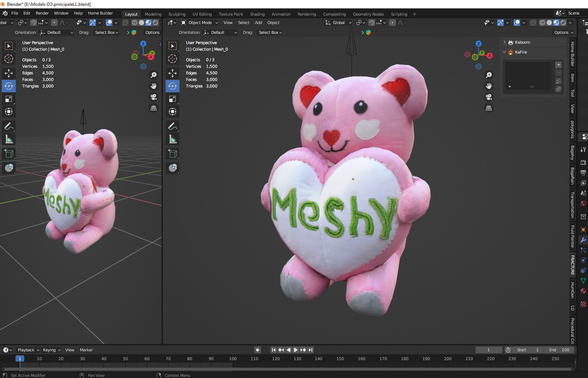Open the right viewport Drag Select Box dropdown

[270, 32]
